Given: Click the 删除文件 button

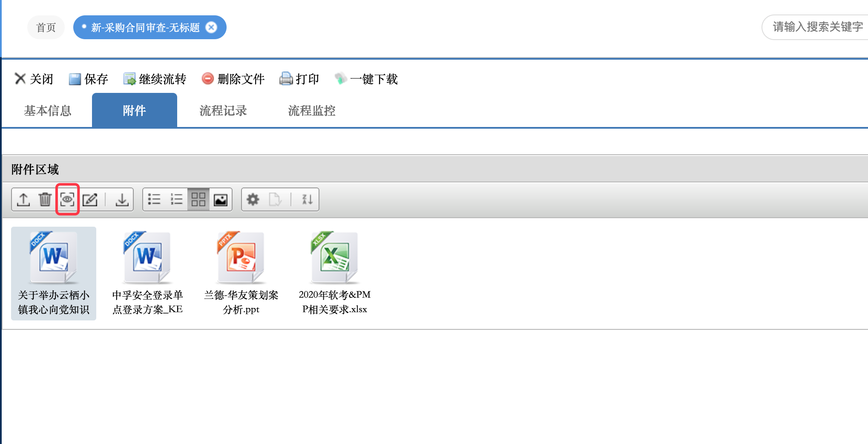Looking at the screenshot, I should 233,79.
